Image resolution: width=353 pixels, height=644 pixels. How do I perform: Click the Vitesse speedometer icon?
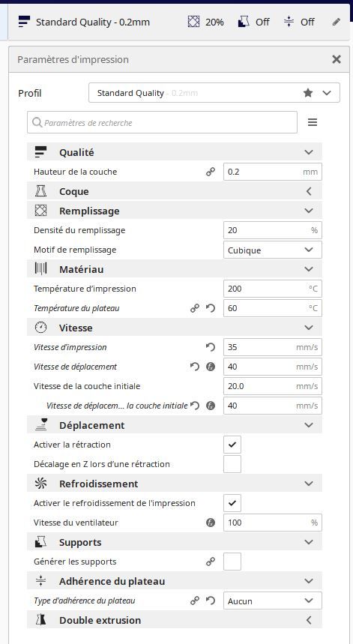pos(40,328)
